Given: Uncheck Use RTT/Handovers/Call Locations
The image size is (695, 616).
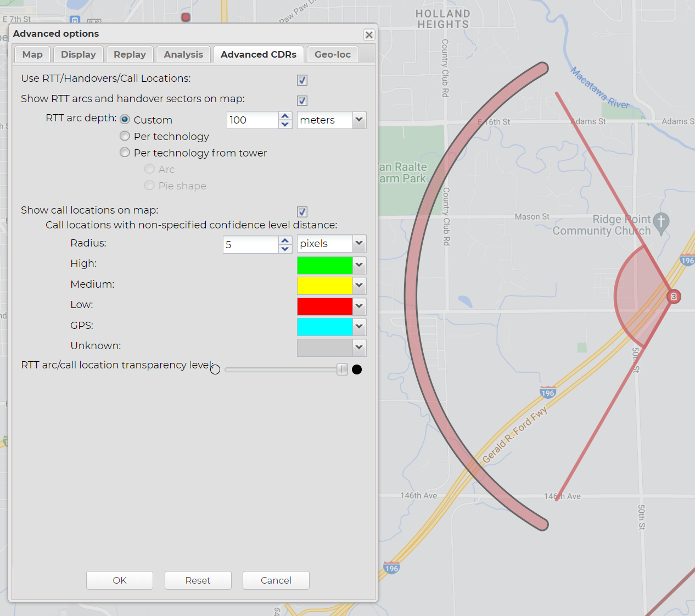Looking at the screenshot, I should [x=302, y=80].
